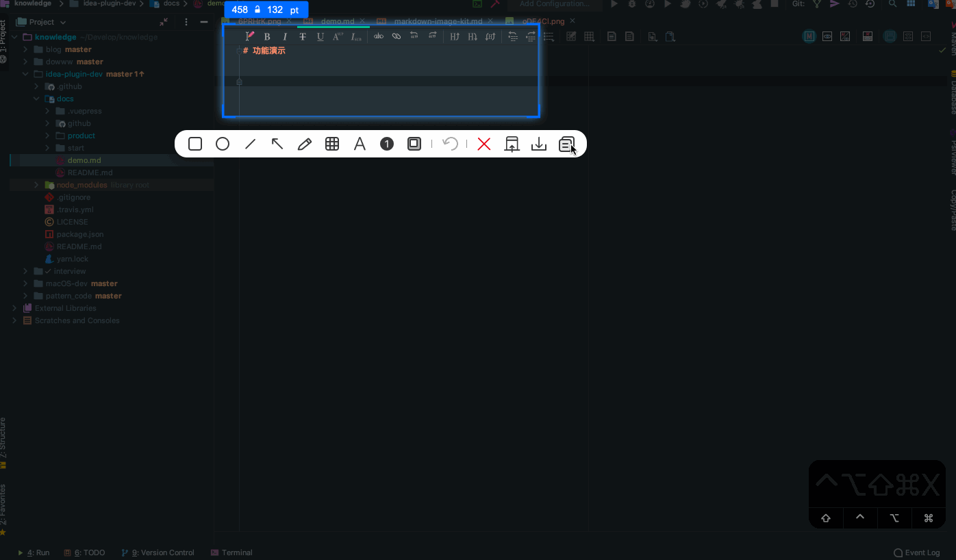Select the arrow annotation tool
This screenshot has width=956, height=560.
tap(277, 144)
